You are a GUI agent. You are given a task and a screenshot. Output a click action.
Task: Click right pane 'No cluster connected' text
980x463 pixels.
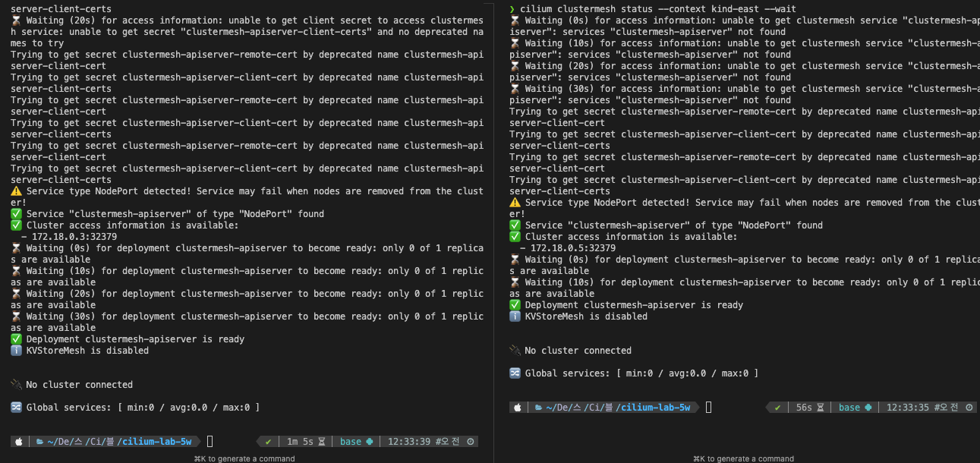pos(578,351)
